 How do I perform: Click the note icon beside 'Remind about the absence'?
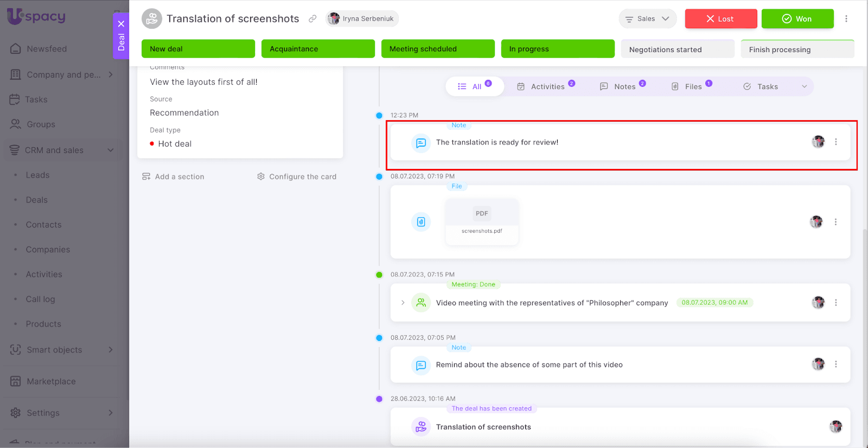(x=421, y=365)
